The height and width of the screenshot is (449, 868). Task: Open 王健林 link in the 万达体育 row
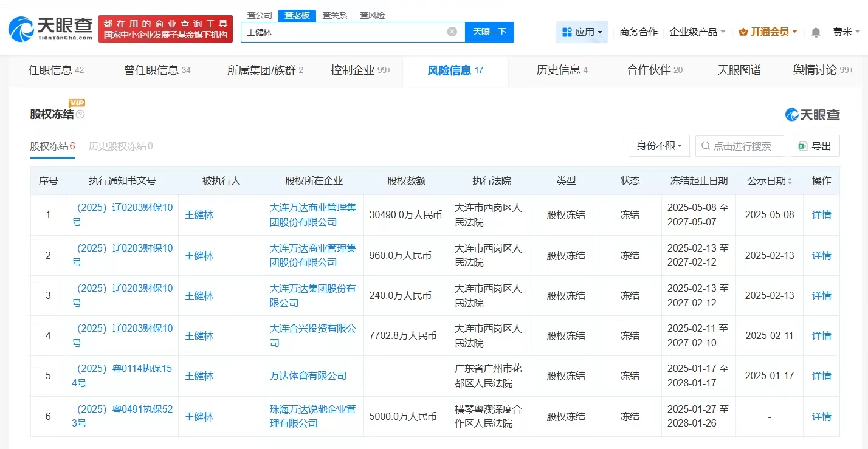(x=199, y=376)
